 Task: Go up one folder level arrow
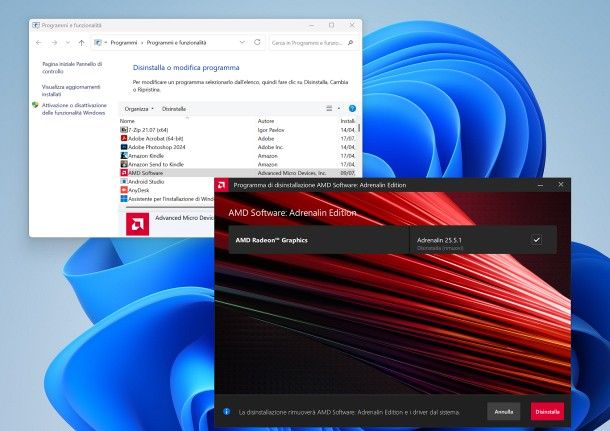coord(81,43)
